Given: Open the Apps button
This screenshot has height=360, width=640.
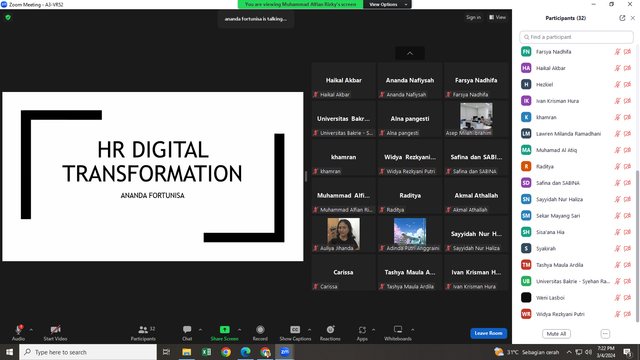Looking at the screenshot, I should pos(362,333).
